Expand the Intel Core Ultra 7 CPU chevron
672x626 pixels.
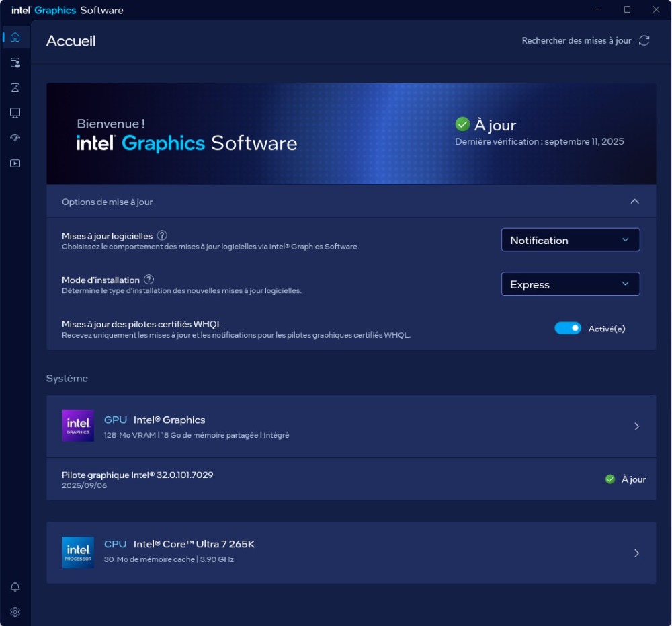click(636, 553)
